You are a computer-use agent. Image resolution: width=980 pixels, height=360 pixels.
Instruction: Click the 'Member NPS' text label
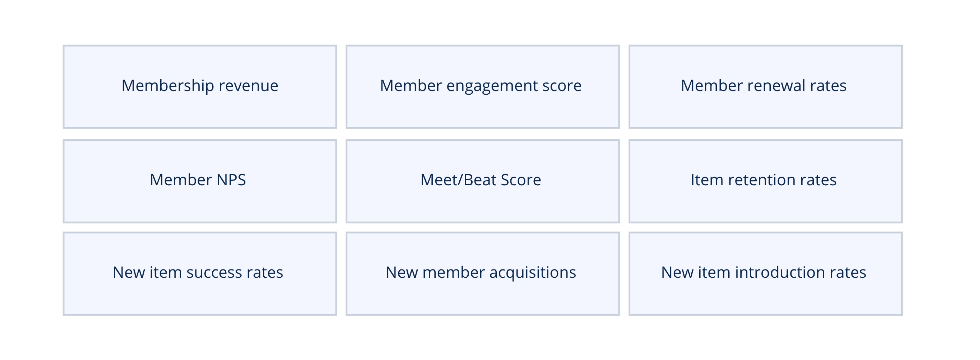198,179
